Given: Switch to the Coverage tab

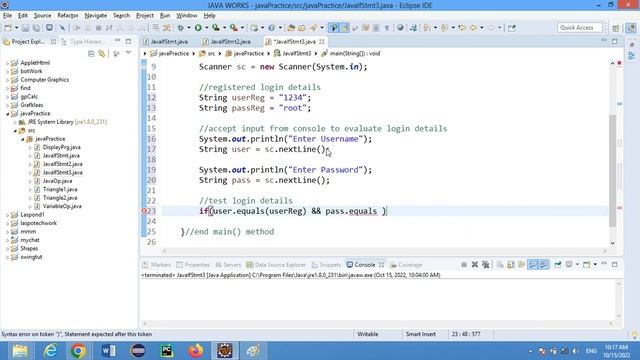Looking at the screenshot, I should pos(406,265).
